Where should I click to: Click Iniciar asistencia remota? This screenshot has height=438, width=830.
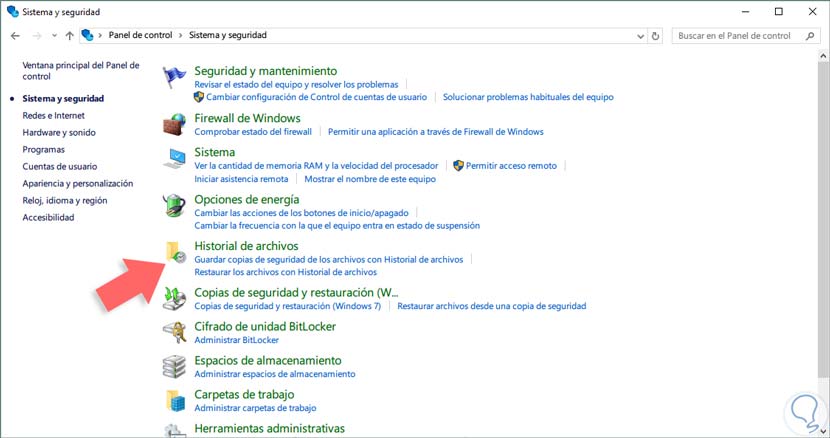241,179
